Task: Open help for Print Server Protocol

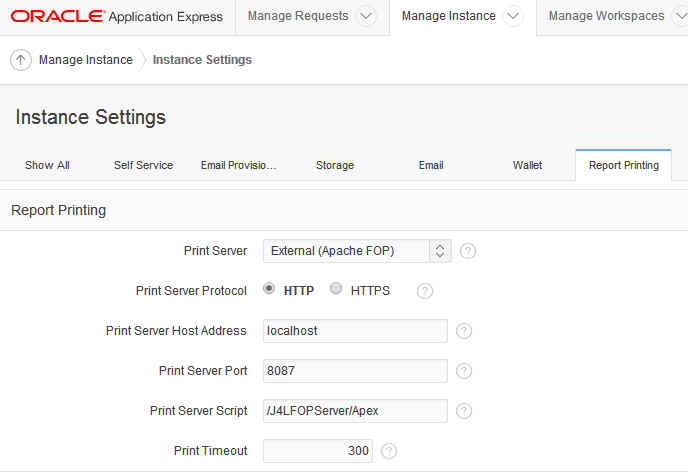Action: coord(424,291)
